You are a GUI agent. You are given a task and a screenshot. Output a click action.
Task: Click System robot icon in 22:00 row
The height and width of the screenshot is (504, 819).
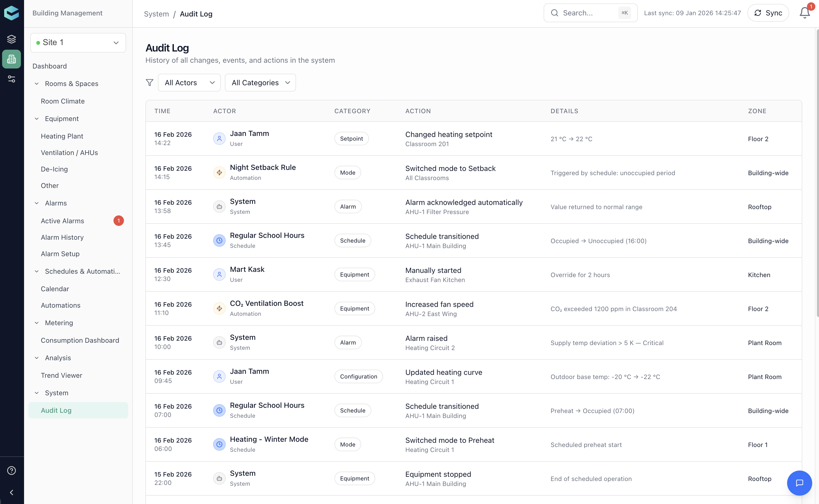[x=219, y=478]
